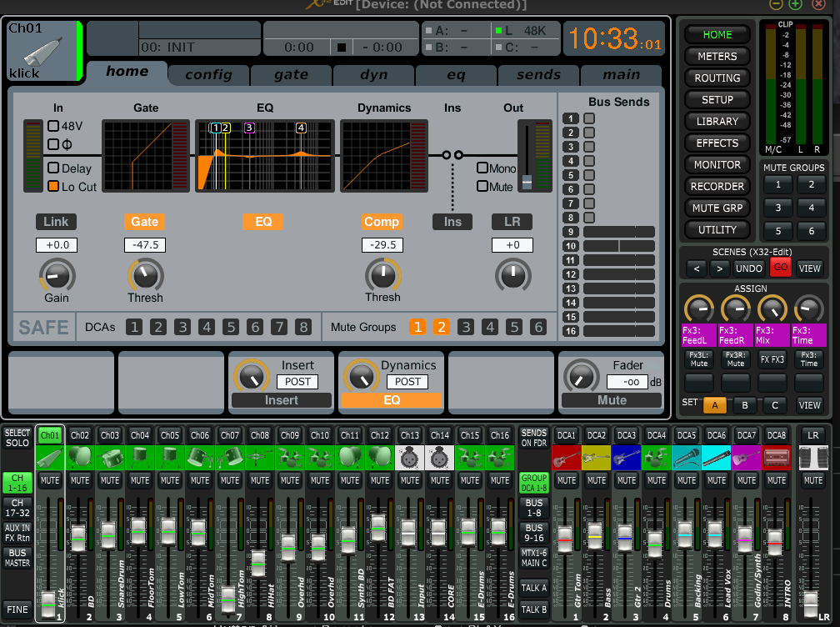
Task: Adjust the Gain knob
Action: click(x=57, y=277)
